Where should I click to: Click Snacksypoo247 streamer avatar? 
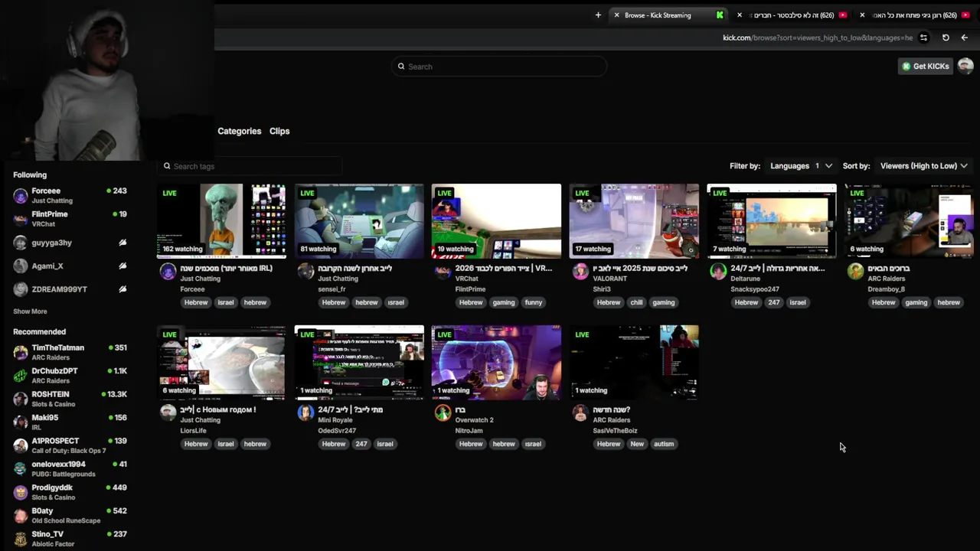(718, 271)
